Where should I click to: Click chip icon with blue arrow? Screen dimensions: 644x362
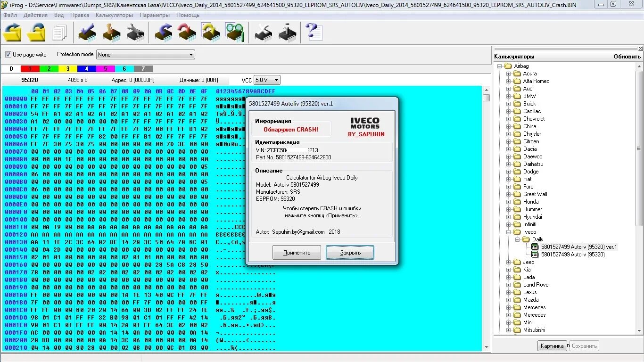click(x=164, y=32)
